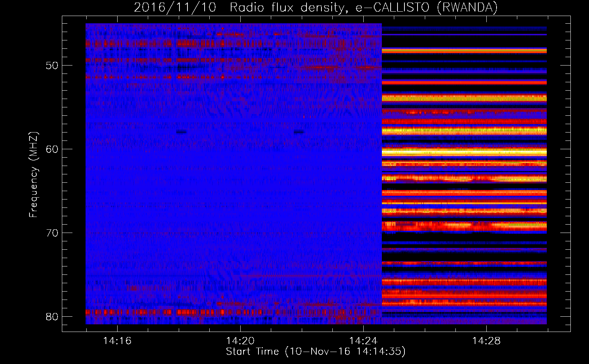This screenshot has width=589, height=364.
Task: Click the Frequency (MHZ) axis label
Action: pos(33,175)
